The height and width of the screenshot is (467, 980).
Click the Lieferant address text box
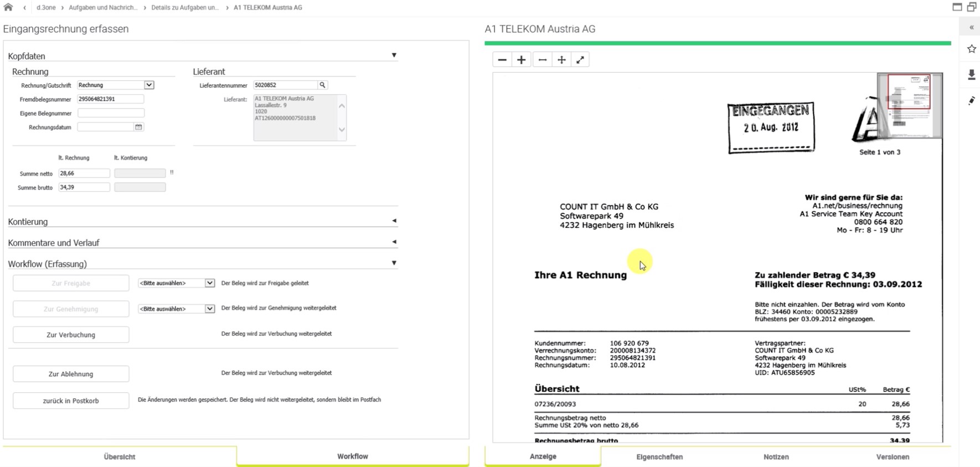300,117
